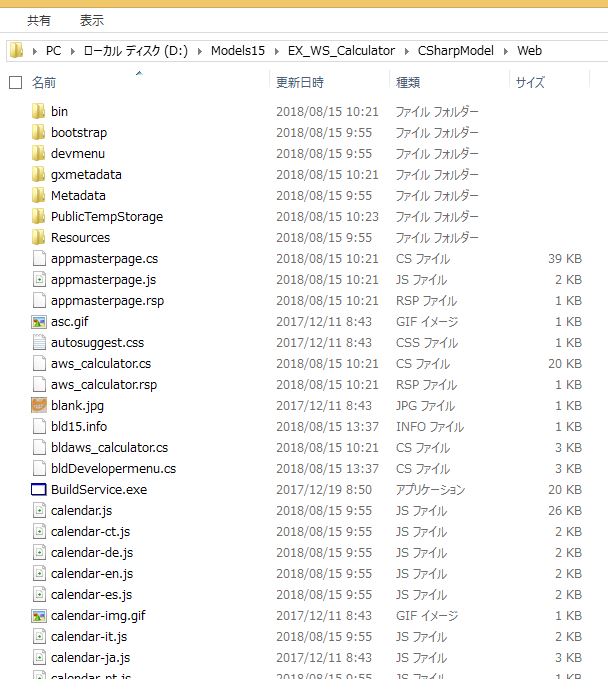This screenshot has height=695, width=608.
Task: Click the appmasterpage.cs file icon
Action: click(x=39, y=258)
